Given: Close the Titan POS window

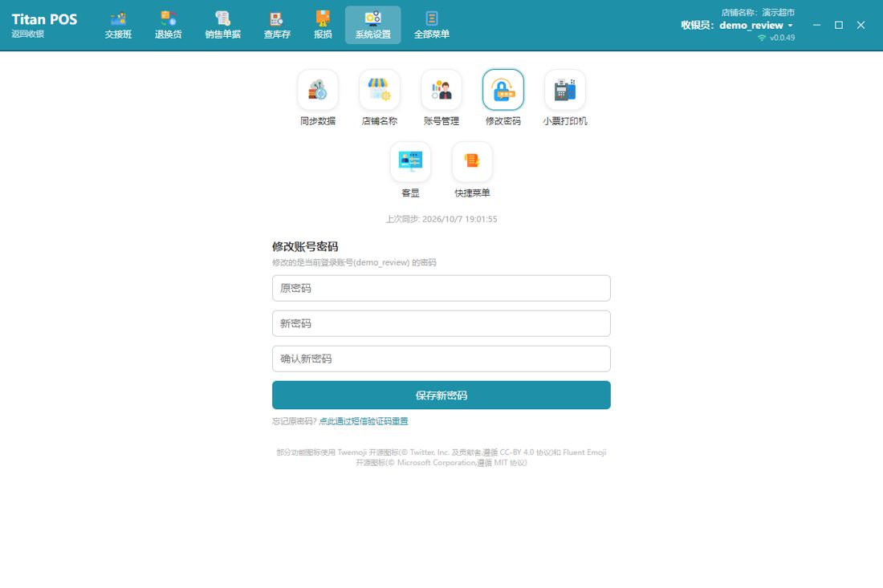Looking at the screenshot, I should tap(861, 25).
